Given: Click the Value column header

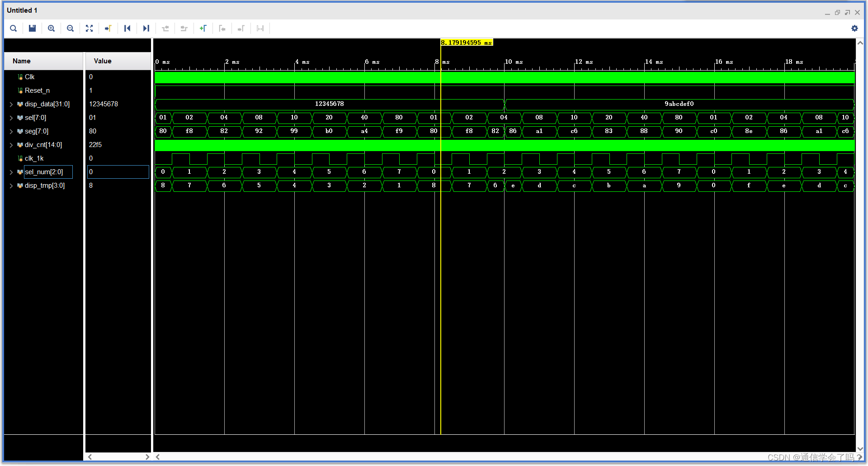Looking at the screenshot, I should pos(118,61).
